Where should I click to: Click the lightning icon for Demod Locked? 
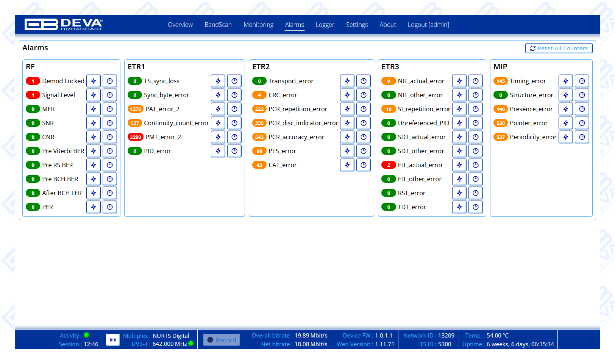pyautogui.click(x=94, y=81)
